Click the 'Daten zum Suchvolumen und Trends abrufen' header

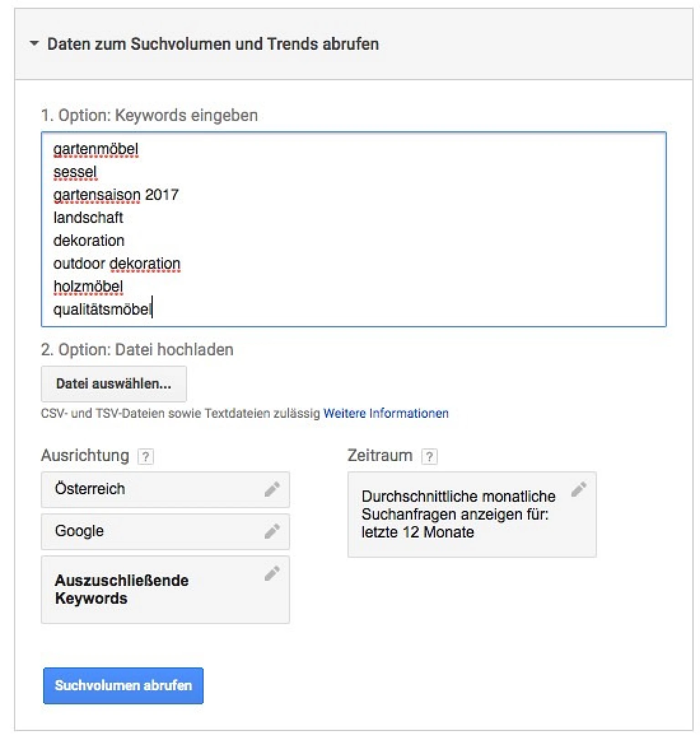pyautogui.click(x=213, y=44)
